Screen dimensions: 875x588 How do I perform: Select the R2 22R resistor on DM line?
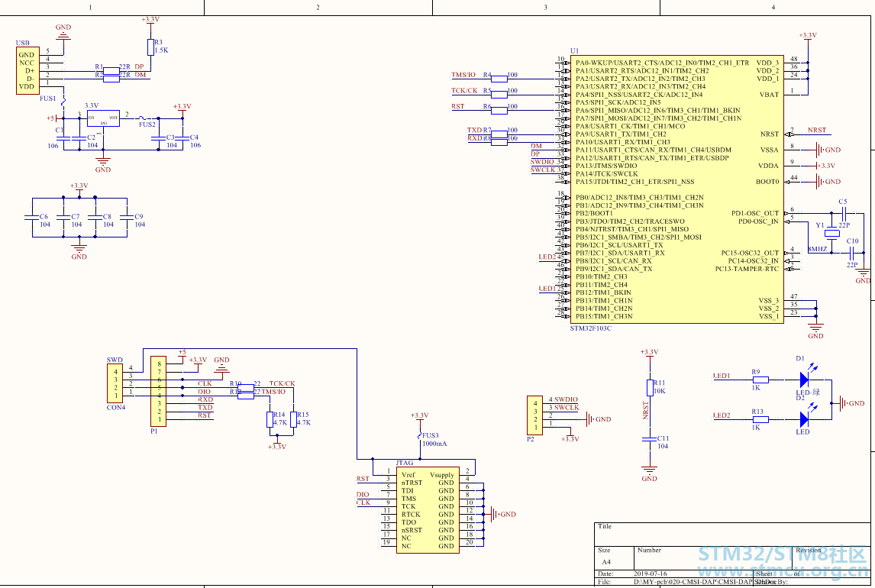click(x=111, y=79)
